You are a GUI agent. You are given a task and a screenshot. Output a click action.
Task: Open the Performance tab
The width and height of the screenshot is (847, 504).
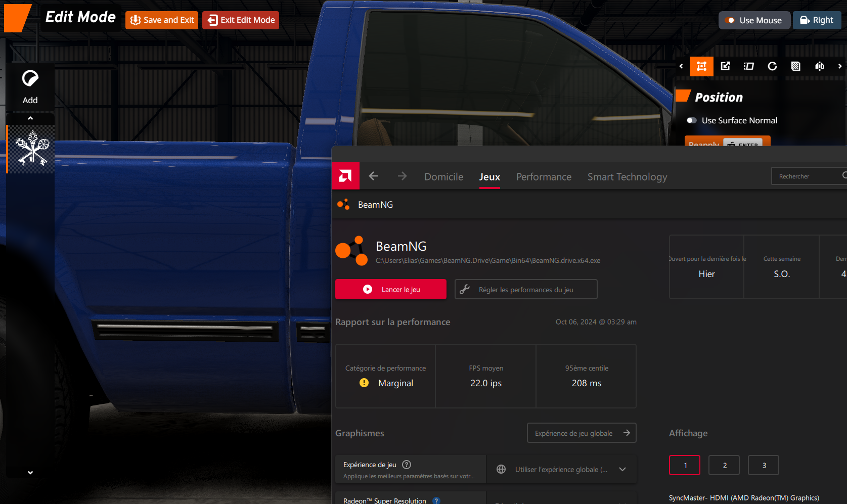click(544, 177)
